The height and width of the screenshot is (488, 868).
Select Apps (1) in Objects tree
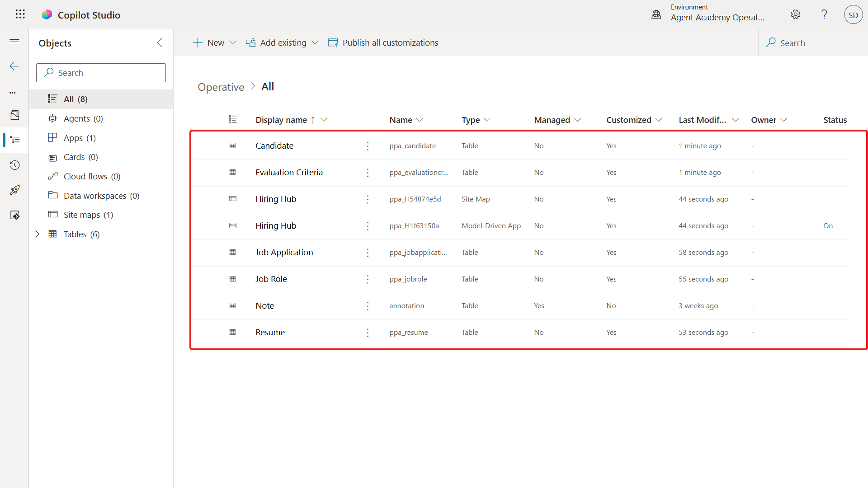(x=101, y=138)
